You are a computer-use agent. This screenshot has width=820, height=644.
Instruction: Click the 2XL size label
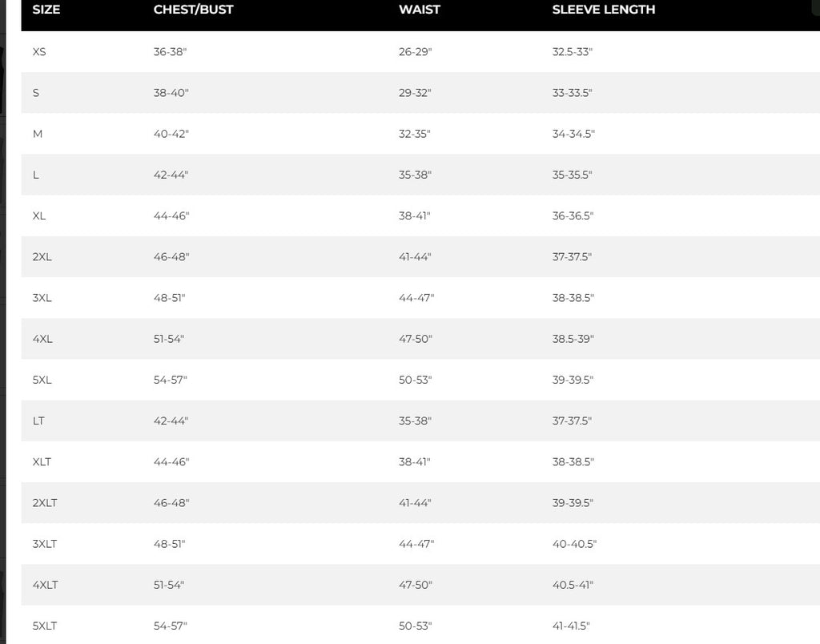click(x=42, y=257)
